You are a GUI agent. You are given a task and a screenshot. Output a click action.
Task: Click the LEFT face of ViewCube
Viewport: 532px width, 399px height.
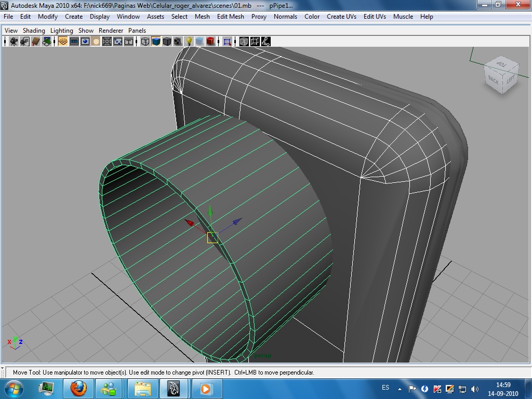pos(510,79)
